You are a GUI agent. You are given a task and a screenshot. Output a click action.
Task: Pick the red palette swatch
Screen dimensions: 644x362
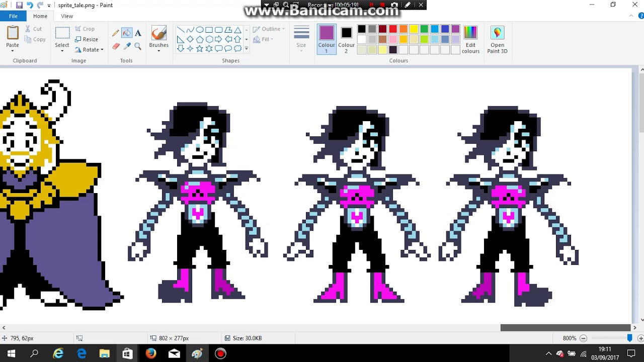click(393, 29)
